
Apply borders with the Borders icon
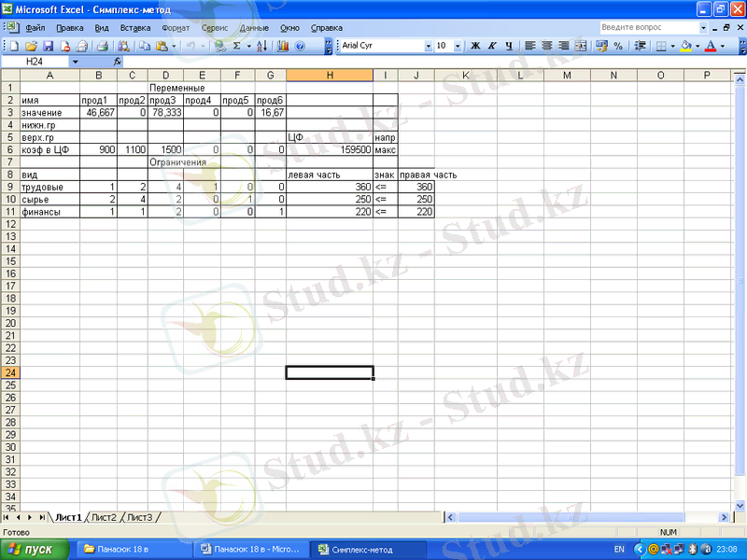click(x=661, y=46)
